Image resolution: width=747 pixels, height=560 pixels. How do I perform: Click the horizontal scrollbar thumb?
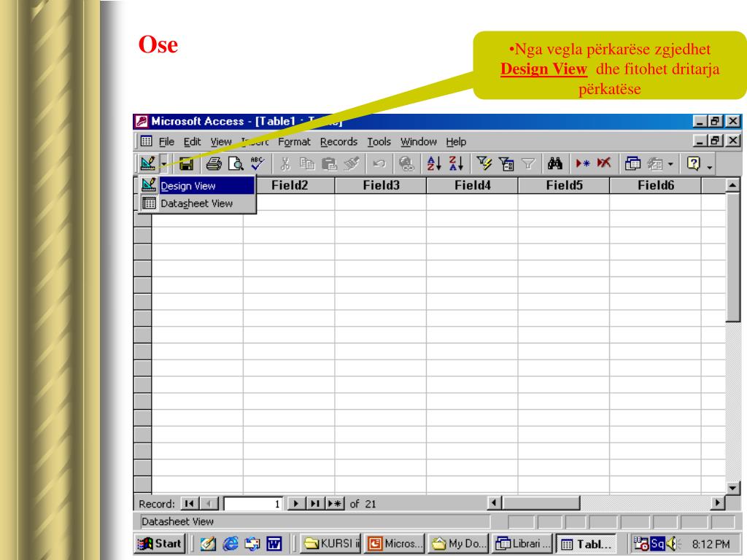coord(541,502)
